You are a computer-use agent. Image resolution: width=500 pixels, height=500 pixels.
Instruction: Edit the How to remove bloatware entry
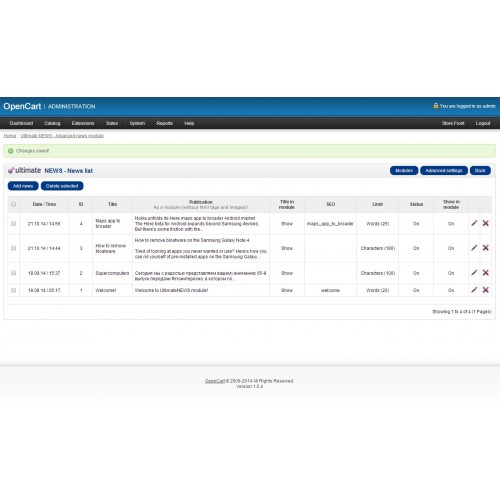(x=474, y=248)
